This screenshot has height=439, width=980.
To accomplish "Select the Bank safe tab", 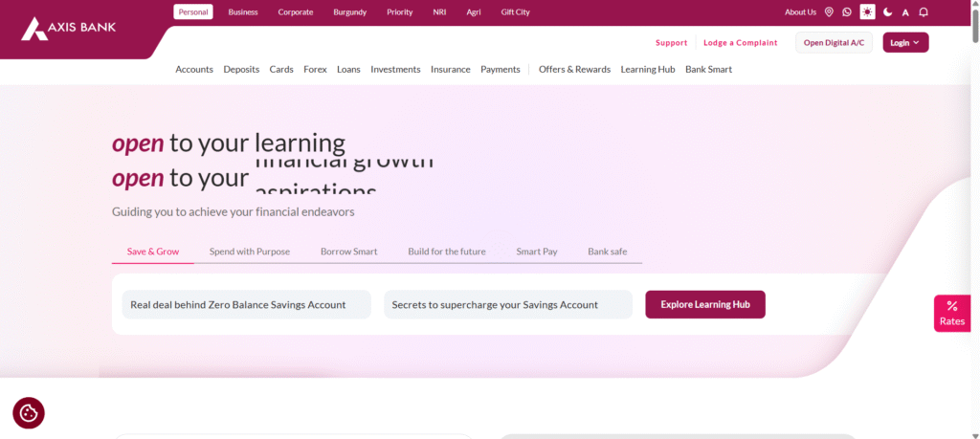I will tap(607, 252).
